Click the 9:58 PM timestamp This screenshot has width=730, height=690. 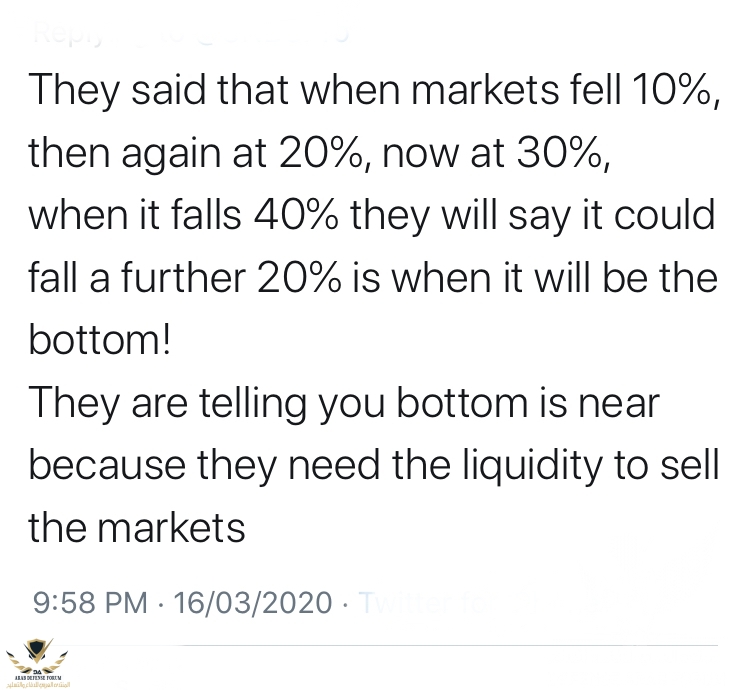coord(90,602)
